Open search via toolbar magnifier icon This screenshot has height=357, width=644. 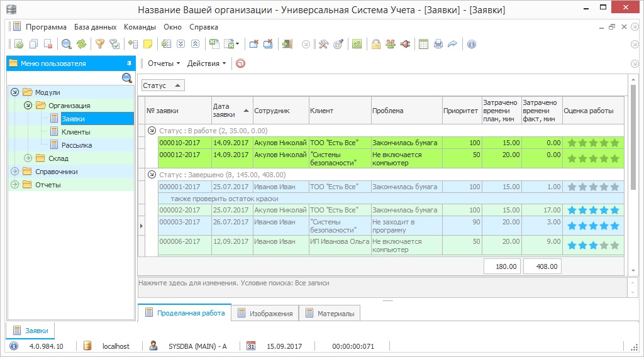(x=67, y=45)
